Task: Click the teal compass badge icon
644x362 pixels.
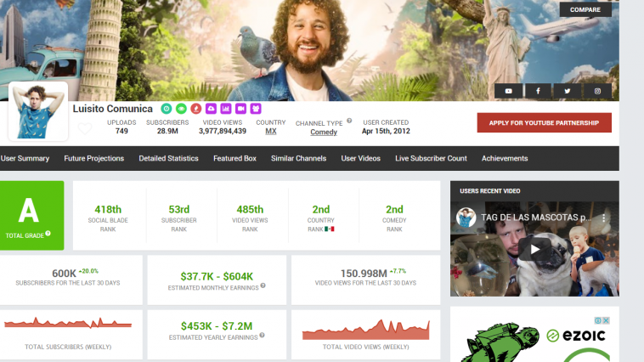Action: 167,109
